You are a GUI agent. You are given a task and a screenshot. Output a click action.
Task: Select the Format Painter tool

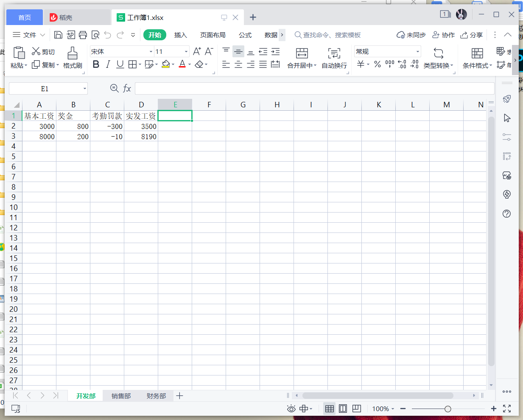coord(72,58)
